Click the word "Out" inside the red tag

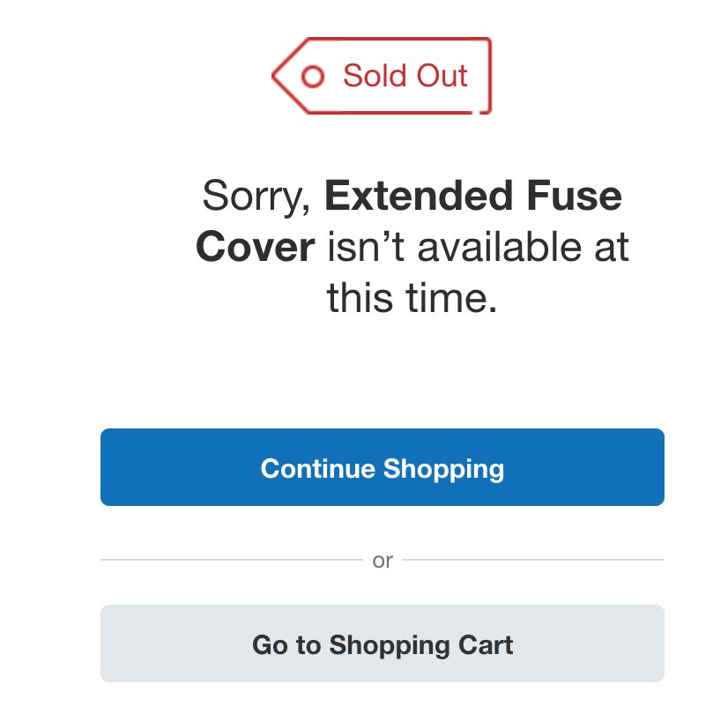(442, 76)
